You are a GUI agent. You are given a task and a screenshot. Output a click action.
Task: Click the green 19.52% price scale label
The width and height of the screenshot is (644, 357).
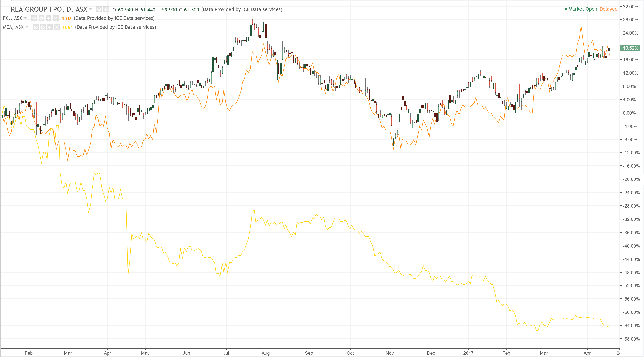[x=630, y=48]
